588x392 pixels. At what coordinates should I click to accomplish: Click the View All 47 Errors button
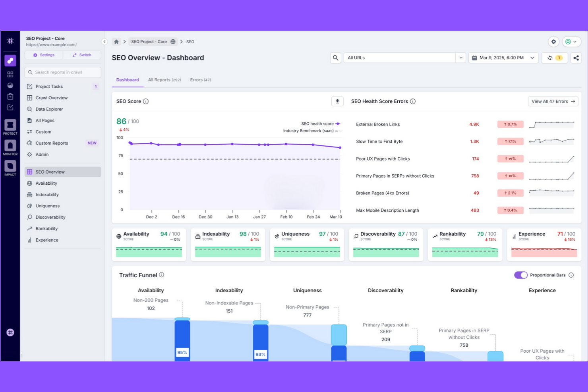[x=553, y=101]
